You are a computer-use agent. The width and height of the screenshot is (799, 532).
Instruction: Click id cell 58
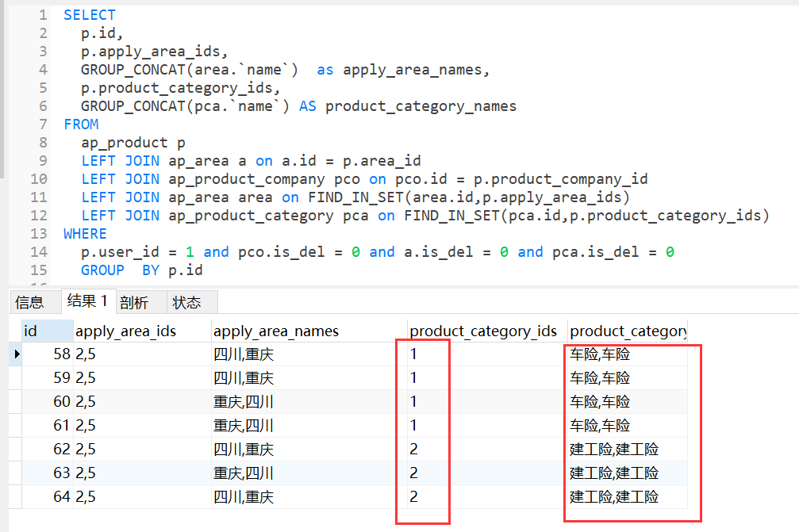[x=48, y=354]
